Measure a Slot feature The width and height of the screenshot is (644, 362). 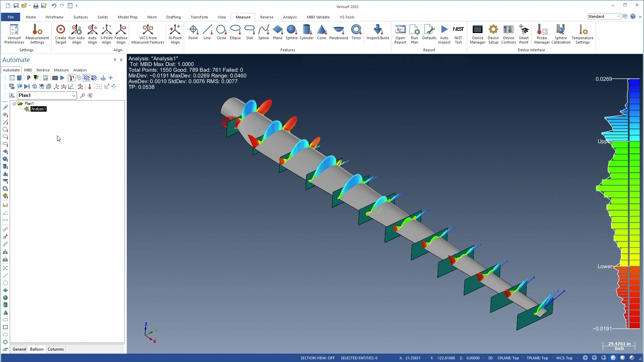[250, 32]
